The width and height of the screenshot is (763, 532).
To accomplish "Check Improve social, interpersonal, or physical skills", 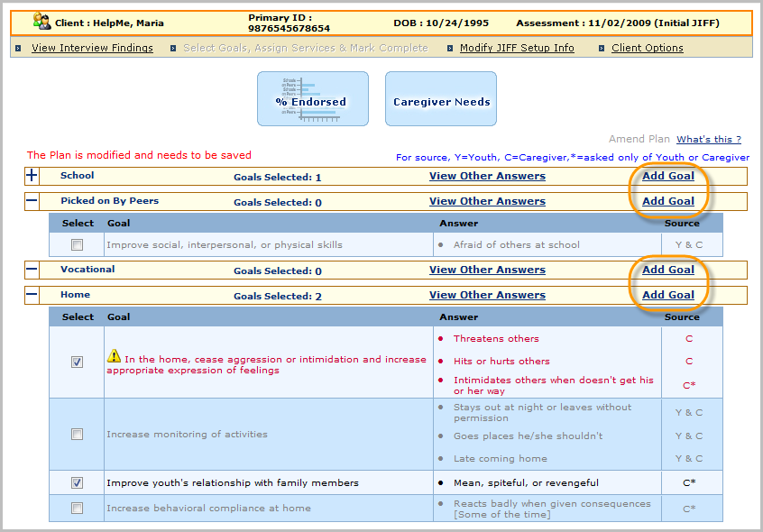I will coord(77,244).
